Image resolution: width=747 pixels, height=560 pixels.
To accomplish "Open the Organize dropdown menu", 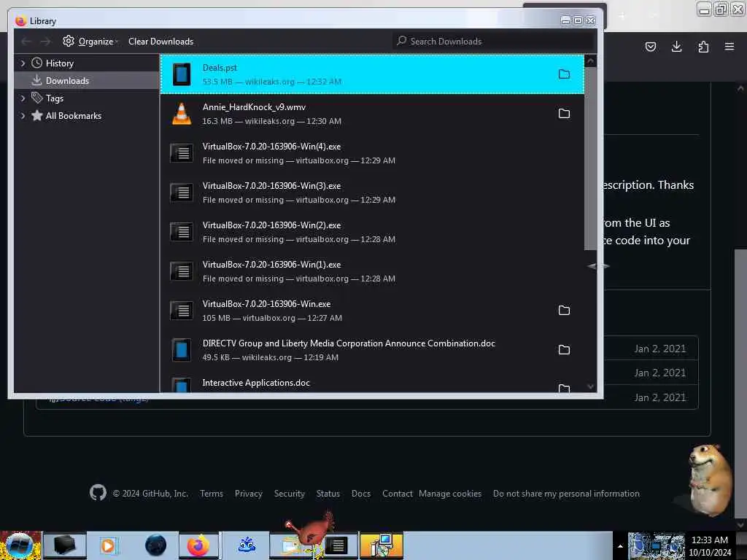I will point(90,42).
